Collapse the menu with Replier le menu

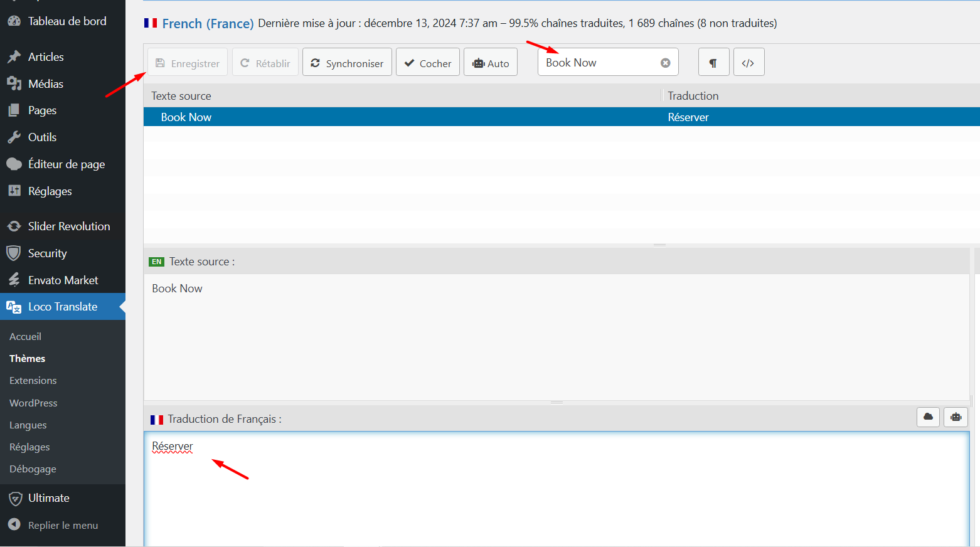63,526
